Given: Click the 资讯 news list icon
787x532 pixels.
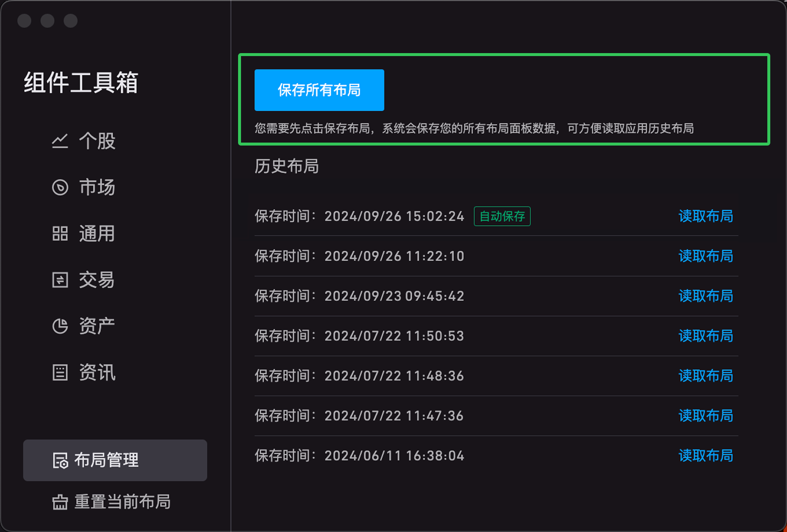Looking at the screenshot, I should [x=60, y=372].
